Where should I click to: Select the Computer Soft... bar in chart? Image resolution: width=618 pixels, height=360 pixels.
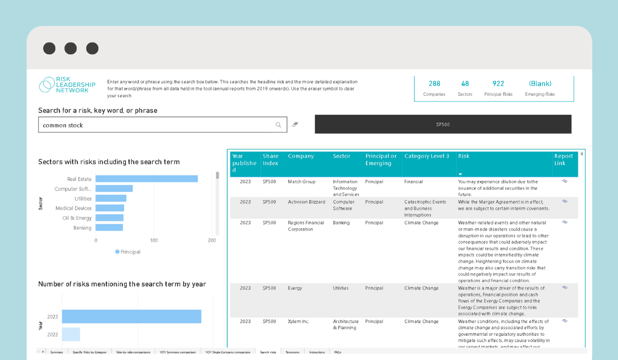pyautogui.click(x=114, y=188)
